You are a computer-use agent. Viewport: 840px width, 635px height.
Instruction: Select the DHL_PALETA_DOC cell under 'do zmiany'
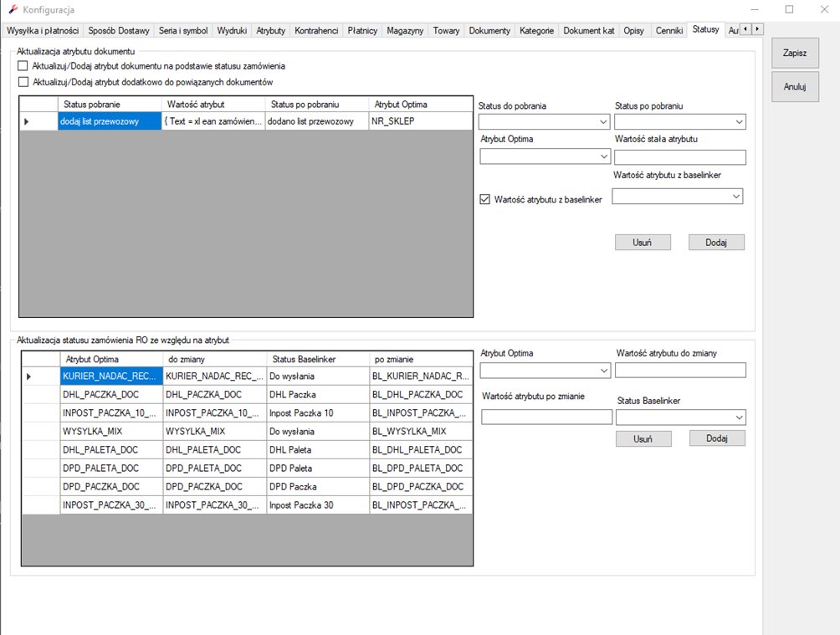(215, 449)
